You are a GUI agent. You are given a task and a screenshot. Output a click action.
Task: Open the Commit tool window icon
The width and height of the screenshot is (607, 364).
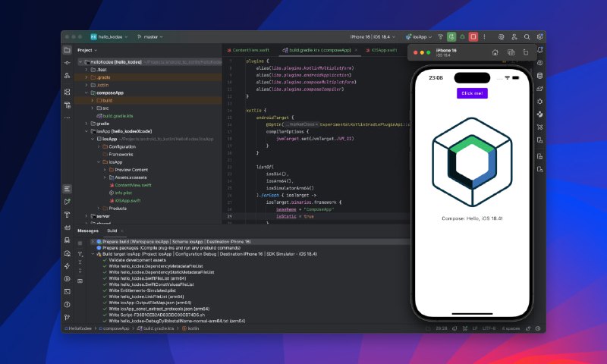(67, 63)
